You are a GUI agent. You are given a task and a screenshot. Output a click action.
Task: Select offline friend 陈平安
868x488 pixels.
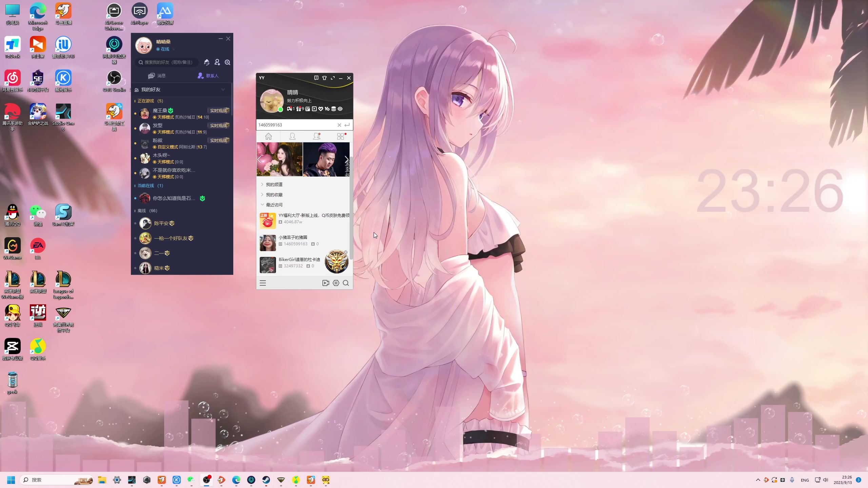pos(182,223)
